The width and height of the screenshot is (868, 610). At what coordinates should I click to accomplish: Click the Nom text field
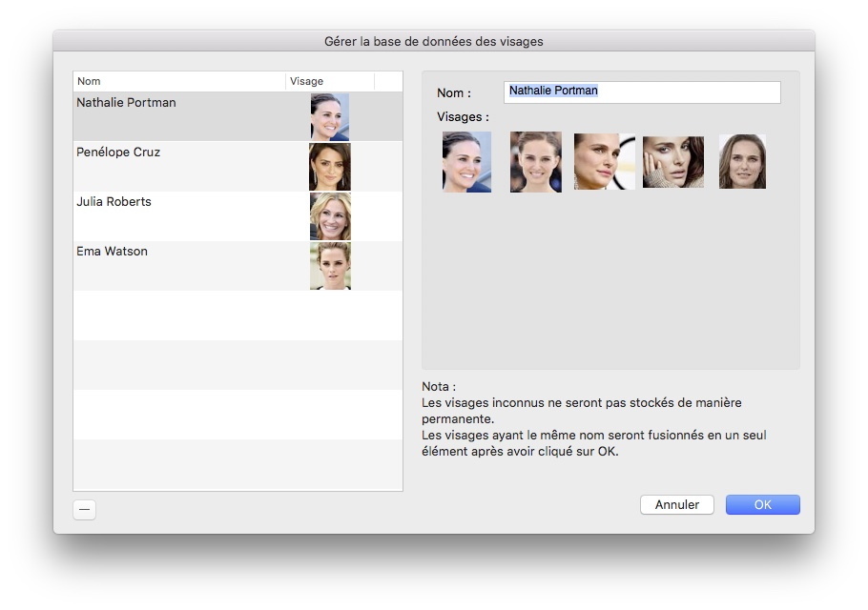(x=641, y=91)
